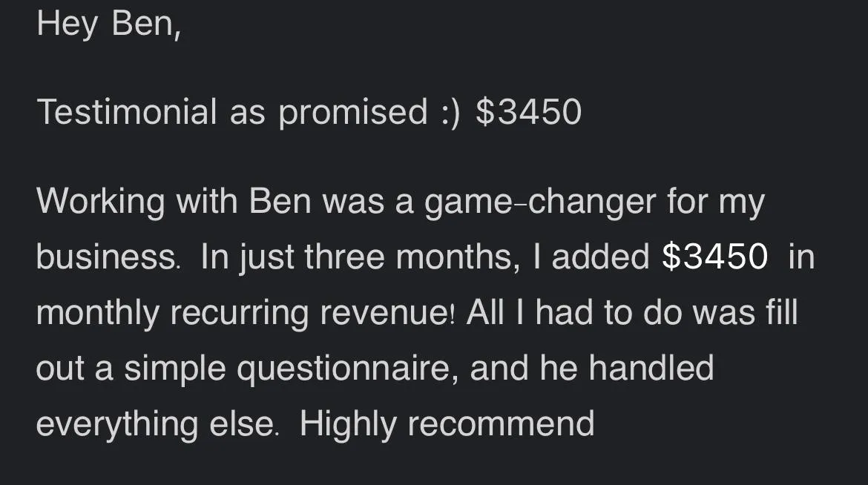
Task: Click the bright "$3450" after "I added"
Action: 714,257
